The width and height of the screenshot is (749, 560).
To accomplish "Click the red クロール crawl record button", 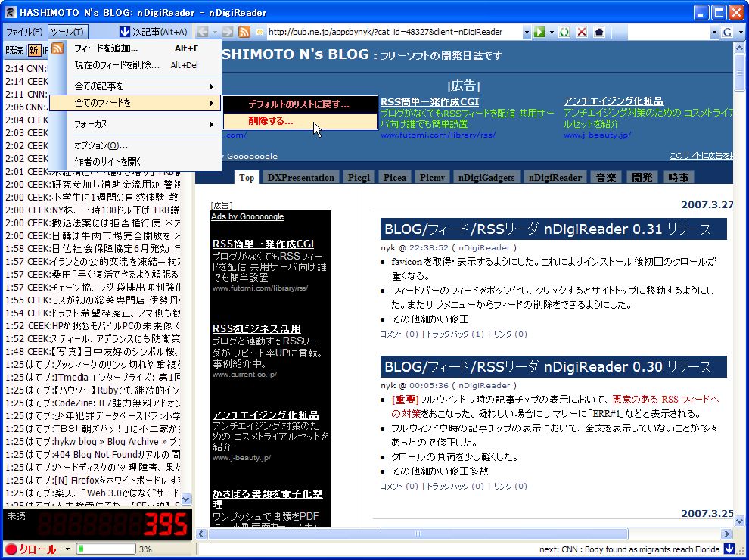I will [x=31, y=549].
